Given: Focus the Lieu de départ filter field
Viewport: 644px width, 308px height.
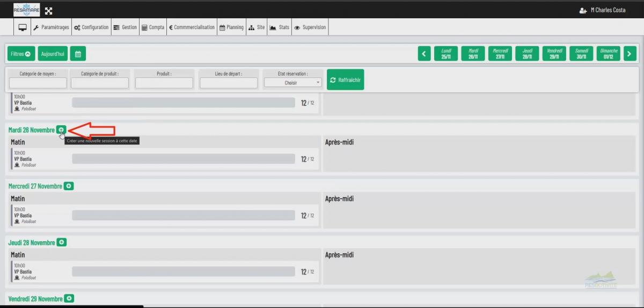Looking at the screenshot, I should click(x=229, y=83).
